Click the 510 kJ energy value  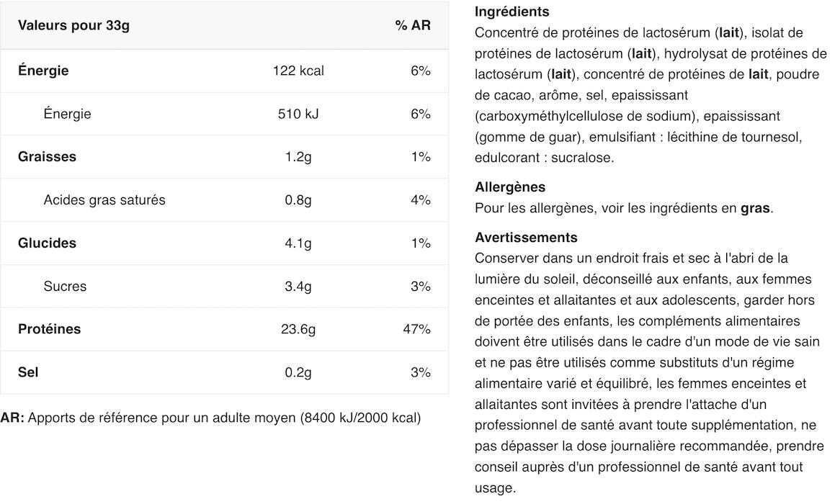point(298,114)
